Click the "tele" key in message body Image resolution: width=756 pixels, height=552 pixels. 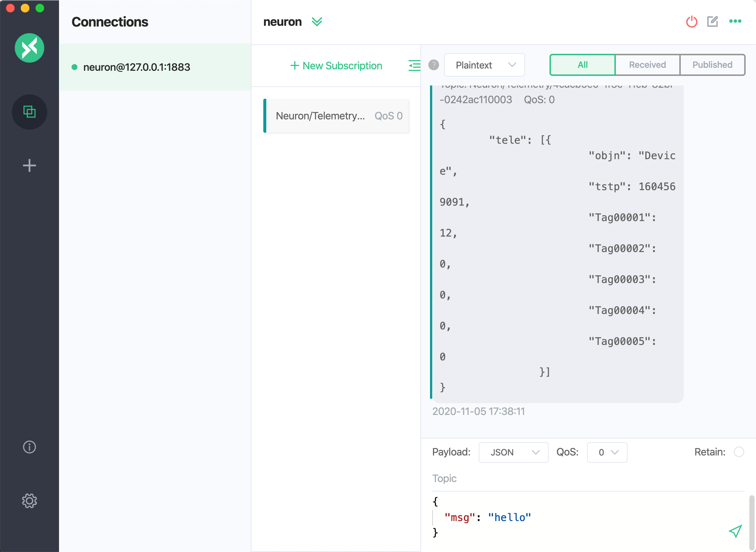[507, 140]
